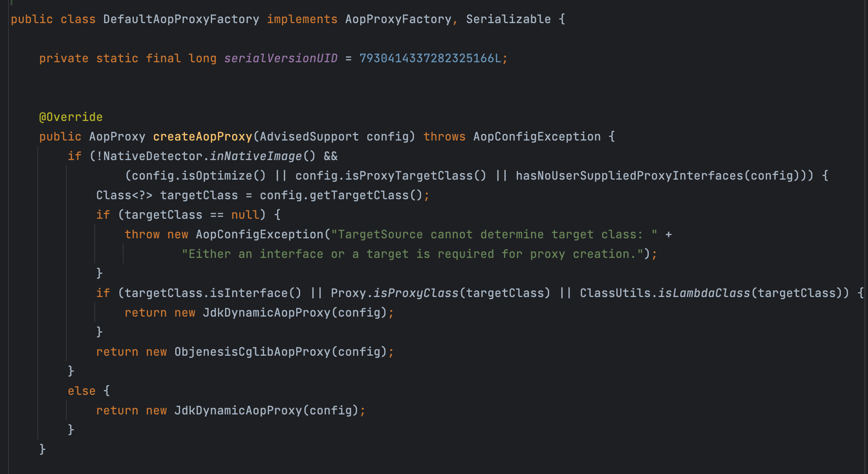Click the isLambdaClass method call
The image size is (868, 474).
[x=704, y=293]
